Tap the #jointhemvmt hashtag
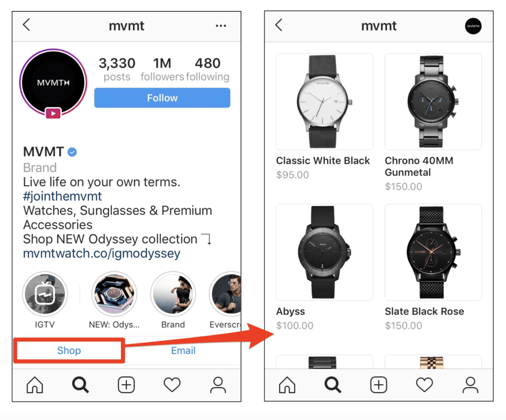 point(62,196)
